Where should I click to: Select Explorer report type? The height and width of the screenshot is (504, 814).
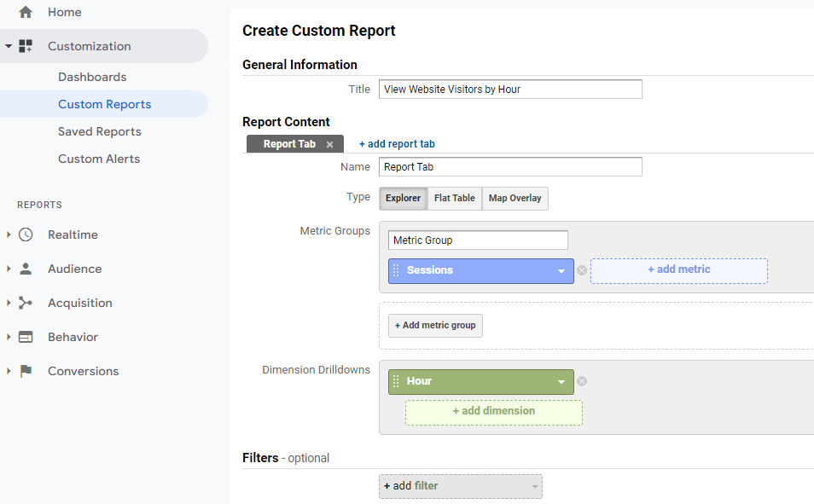coord(403,199)
